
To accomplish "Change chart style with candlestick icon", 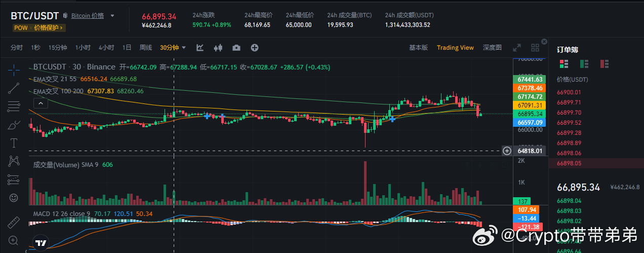I will click(x=218, y=48).
